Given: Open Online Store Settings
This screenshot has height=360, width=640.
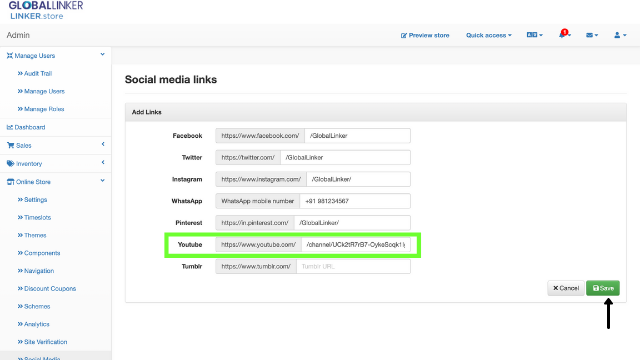Looking at the screenshot, I should click(32, 200).
